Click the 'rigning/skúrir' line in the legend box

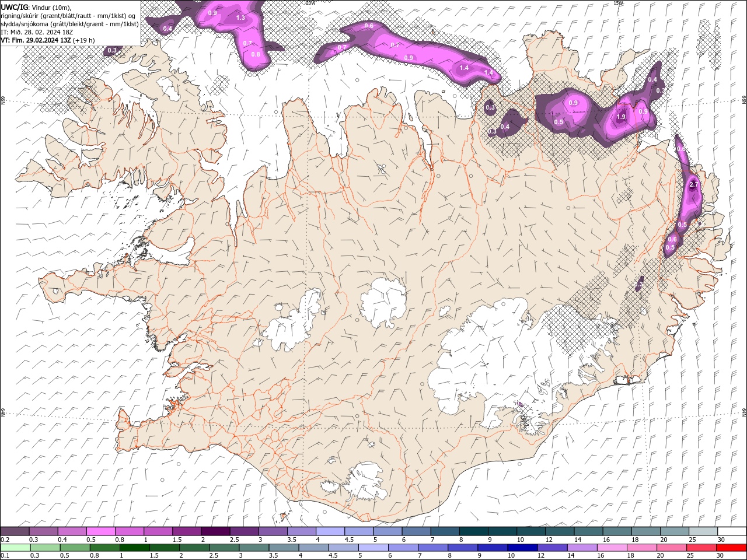point(69,16)
